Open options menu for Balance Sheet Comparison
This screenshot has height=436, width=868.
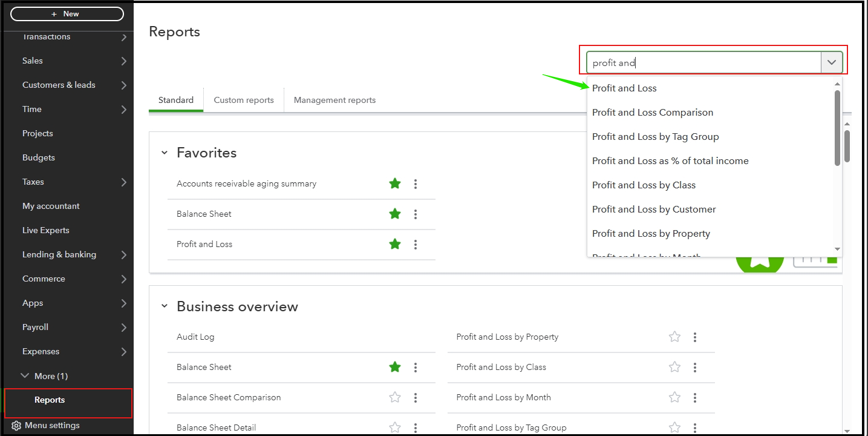[416, 397]
